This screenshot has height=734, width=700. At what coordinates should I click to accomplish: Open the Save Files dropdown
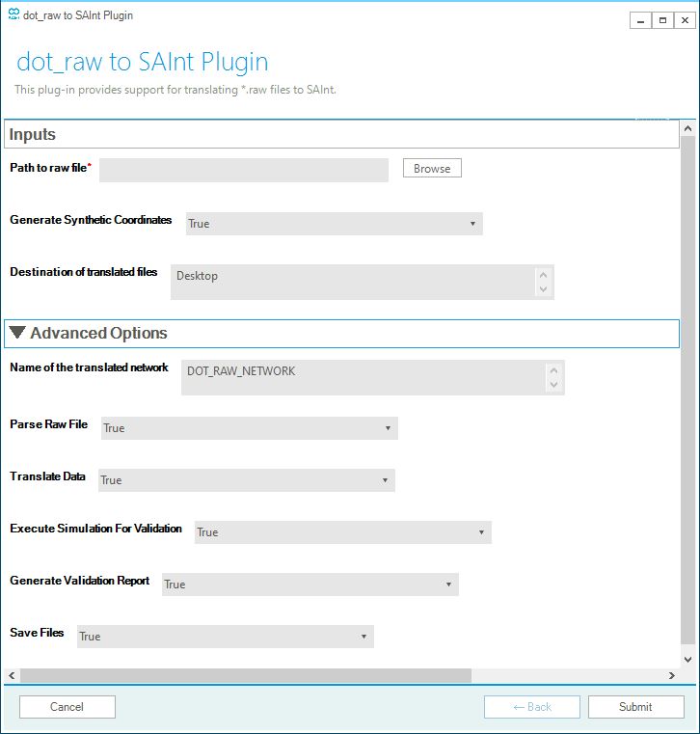click(225, 637)
